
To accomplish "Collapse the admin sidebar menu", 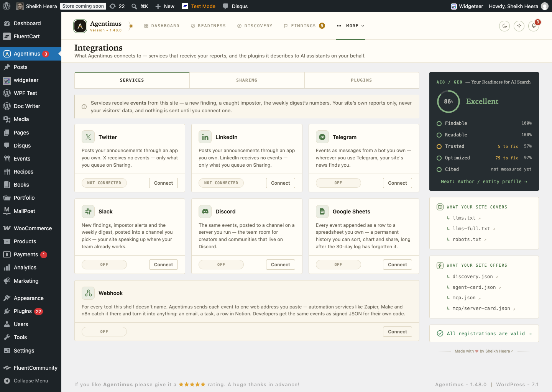I will (31, 381).
